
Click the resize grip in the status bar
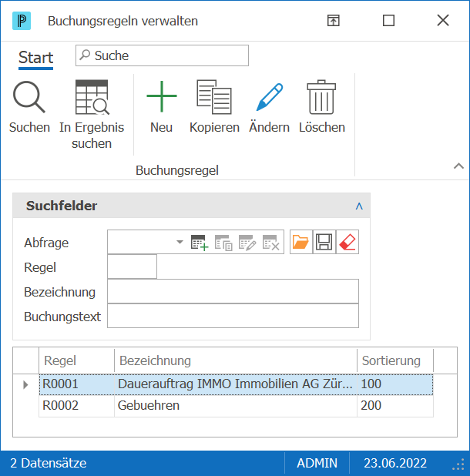(459, 464)
